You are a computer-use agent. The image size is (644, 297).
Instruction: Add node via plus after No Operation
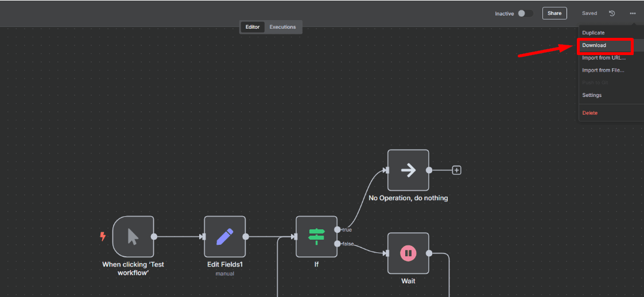pos(457,170)
